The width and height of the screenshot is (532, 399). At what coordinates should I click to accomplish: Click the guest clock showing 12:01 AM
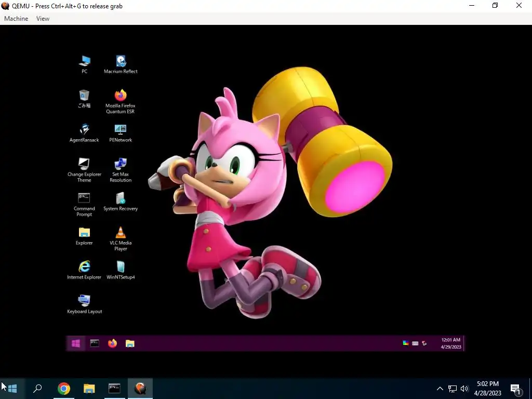coord(450,343)
